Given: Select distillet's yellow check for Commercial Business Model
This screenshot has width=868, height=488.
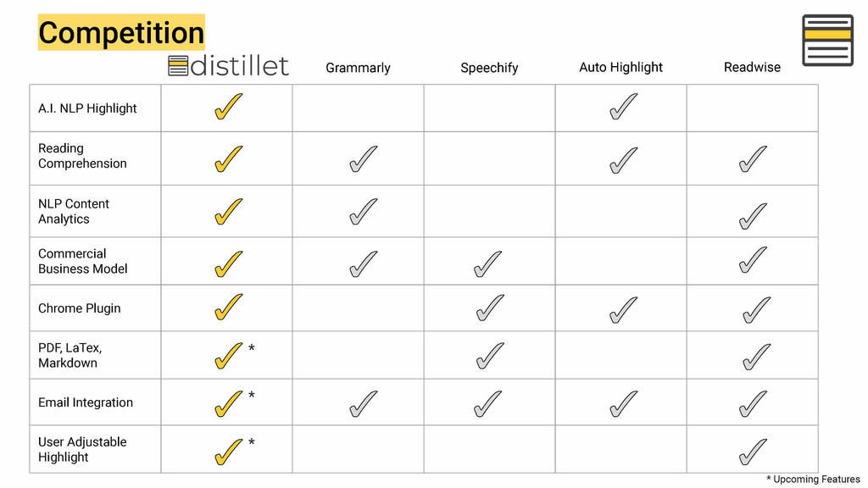Looking at the screenshot, I should (x=227, y=264).
